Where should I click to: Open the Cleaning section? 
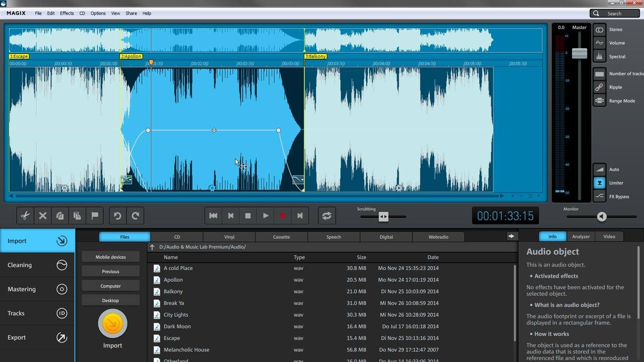click(37, 265)
